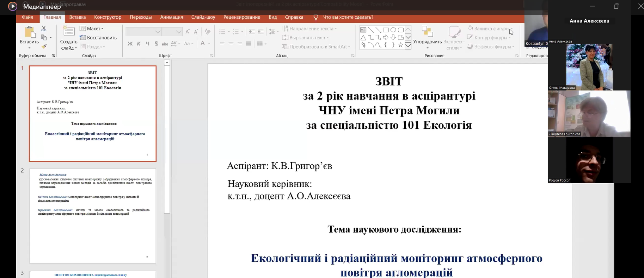Screen dimensions: 644x278
Task: Click the decrease indent icon
Action: click(x=252, y=32)
